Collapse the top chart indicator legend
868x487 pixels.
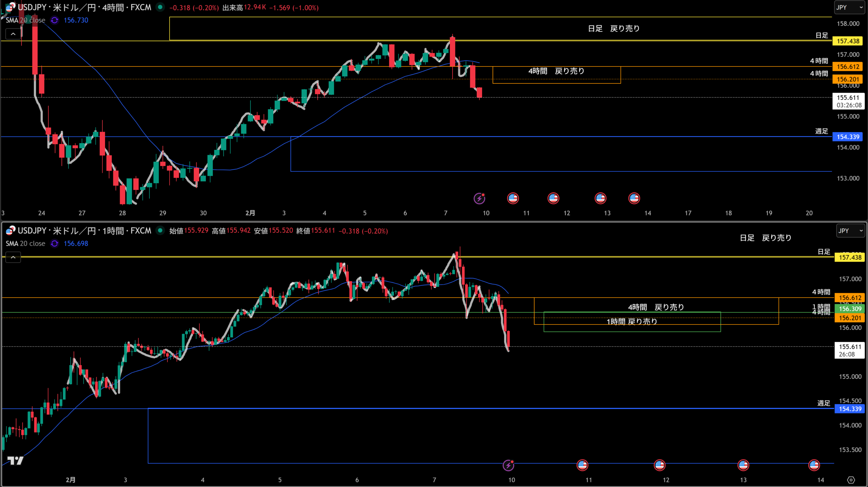pyautogui.click(x=13, y=34)
